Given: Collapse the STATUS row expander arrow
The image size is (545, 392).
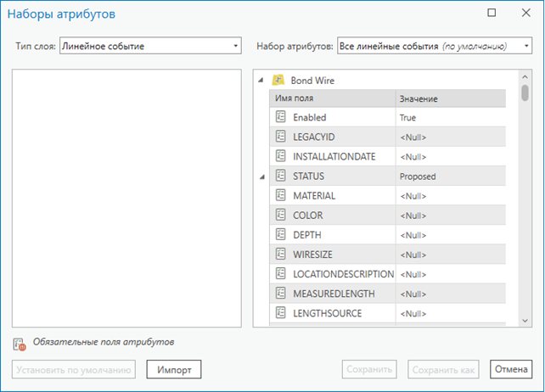Looking at the screenshot, I should point(261,176).
